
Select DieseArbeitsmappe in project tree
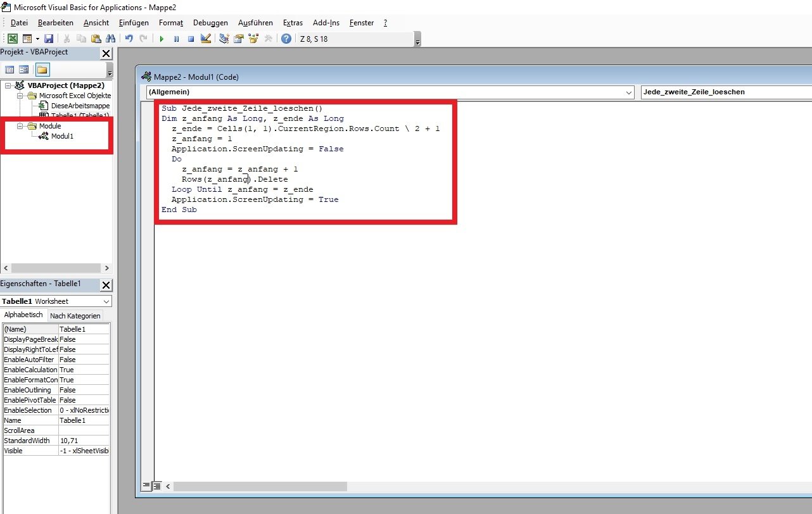[x=80, y=106]
